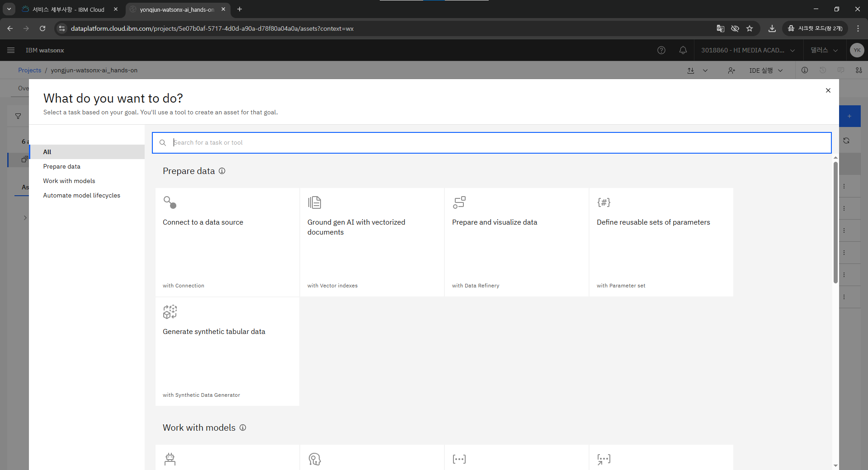Click the Search for a task or tool field
868x470 pixels.
(492, 143)
